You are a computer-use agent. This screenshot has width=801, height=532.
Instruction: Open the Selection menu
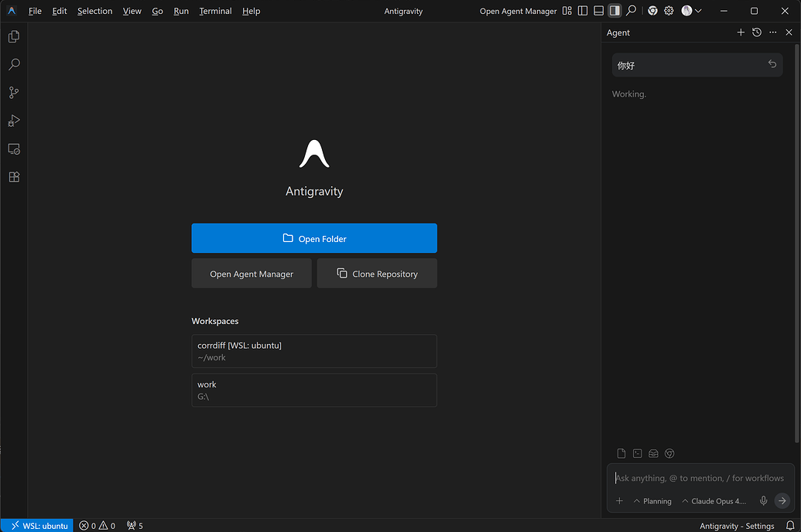point(95,11)
